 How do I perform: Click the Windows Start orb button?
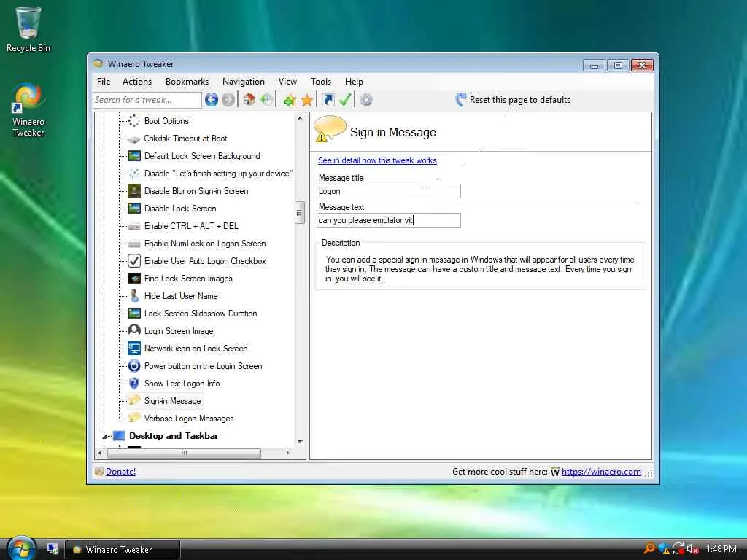pos(21,548)
